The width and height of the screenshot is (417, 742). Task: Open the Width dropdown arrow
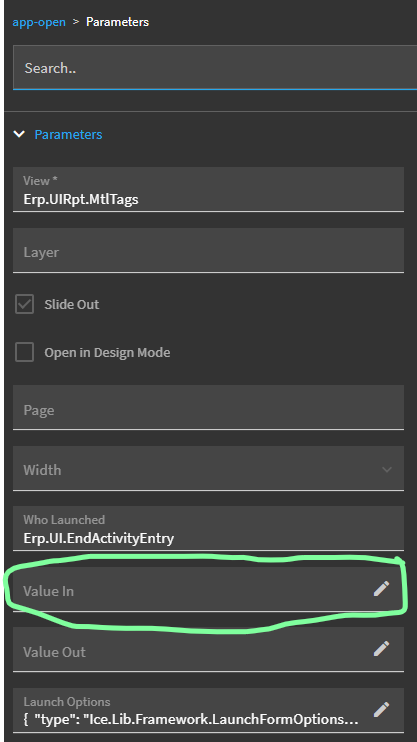point(387,470)
